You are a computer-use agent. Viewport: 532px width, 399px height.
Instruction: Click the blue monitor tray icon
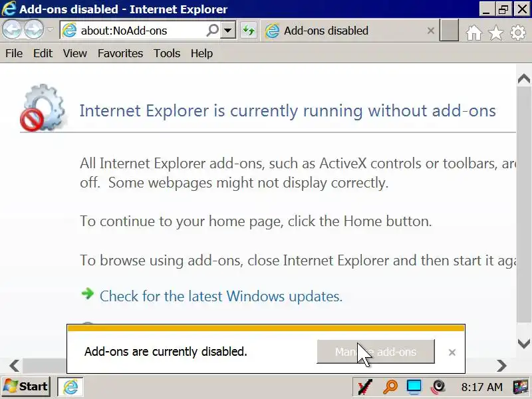coord(414,387)
